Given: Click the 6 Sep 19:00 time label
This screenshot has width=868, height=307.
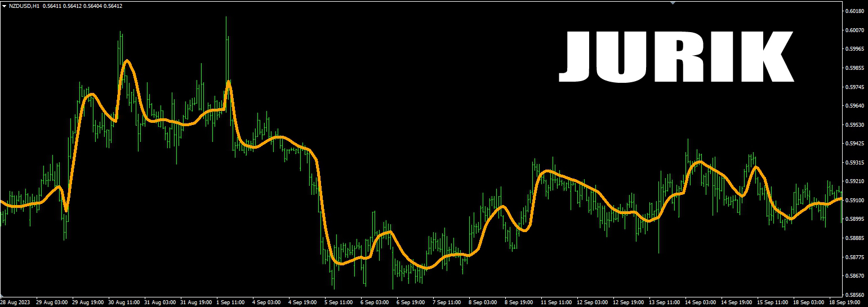Looking at the screenshot, I should (x=412, y=302).
